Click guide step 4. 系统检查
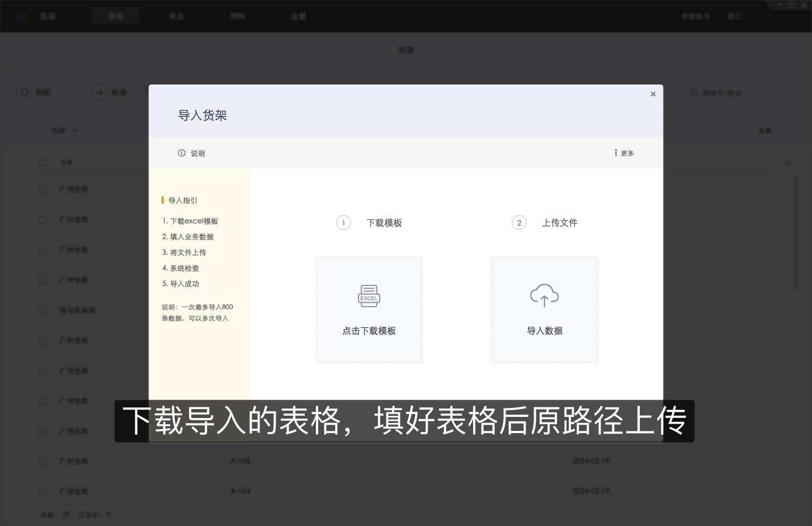812x526 pixels. pos(181,268)
